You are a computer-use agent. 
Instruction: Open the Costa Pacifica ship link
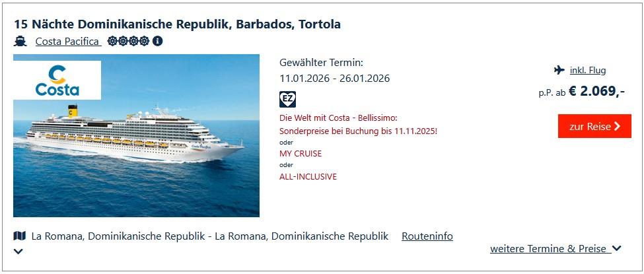pos(67,42)
